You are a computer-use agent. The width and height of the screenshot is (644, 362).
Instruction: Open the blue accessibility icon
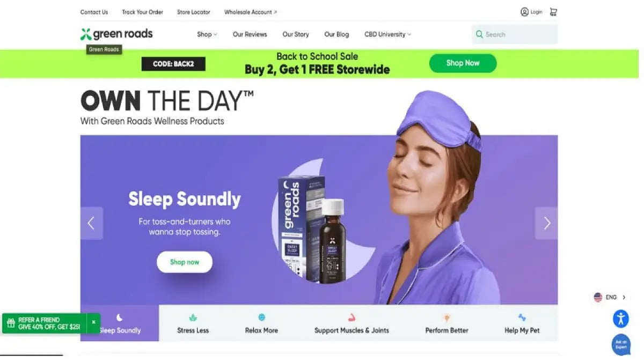[621, 319]
